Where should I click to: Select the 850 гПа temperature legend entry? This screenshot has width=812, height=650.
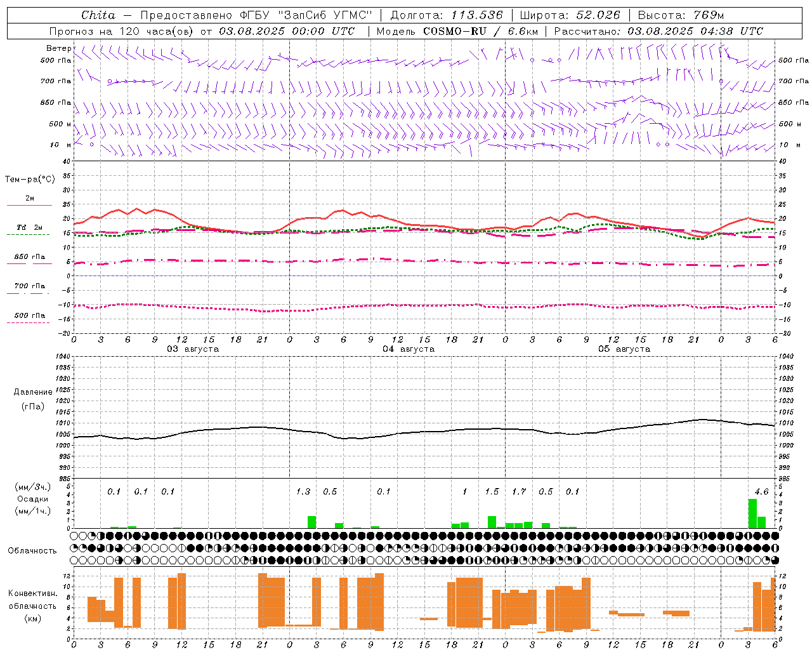point(29,257)
